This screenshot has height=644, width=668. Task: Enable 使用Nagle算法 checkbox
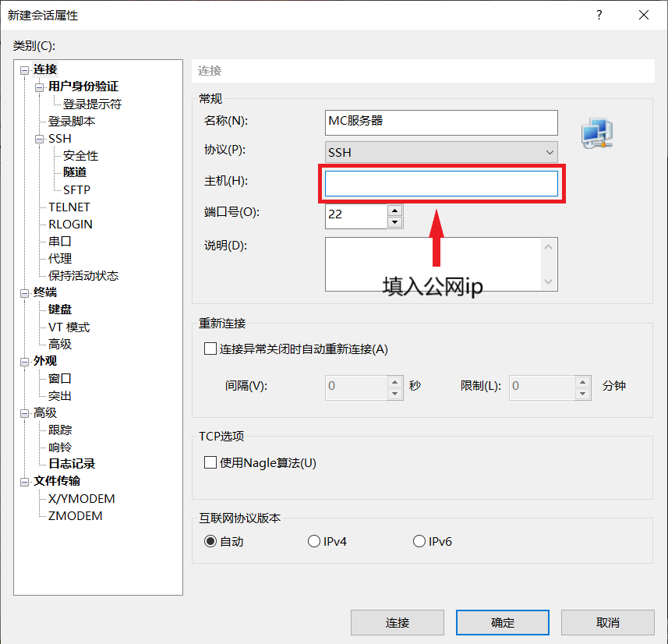(x=210, y=462)
